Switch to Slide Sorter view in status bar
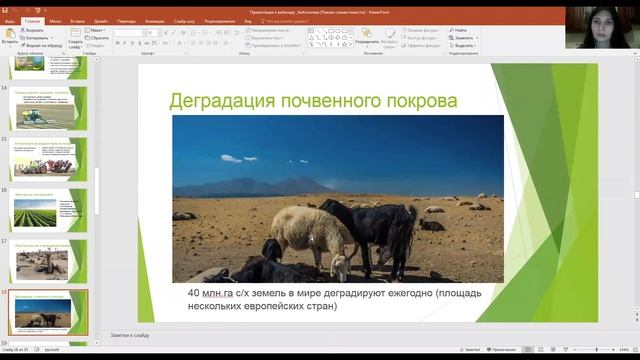Image resolution: width=640 pixels, height=360 pixels. tap(540, 350)
